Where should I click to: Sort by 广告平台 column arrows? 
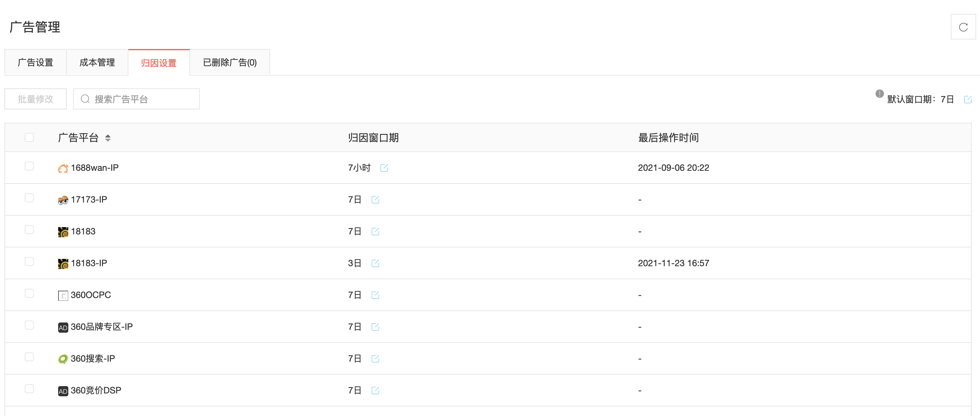click(108, 138)
